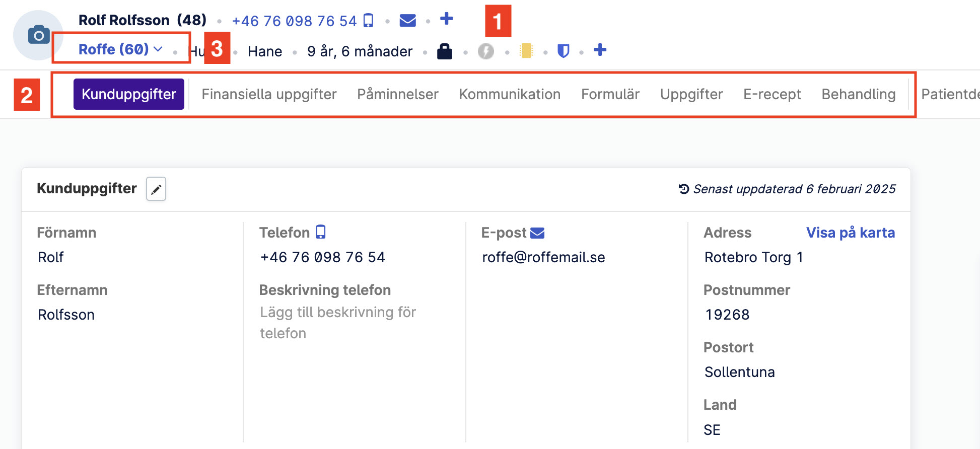This screenshot has width=980, height=449.
Task: Open the Påminnelser tab
Action: [x=398, y=94]
